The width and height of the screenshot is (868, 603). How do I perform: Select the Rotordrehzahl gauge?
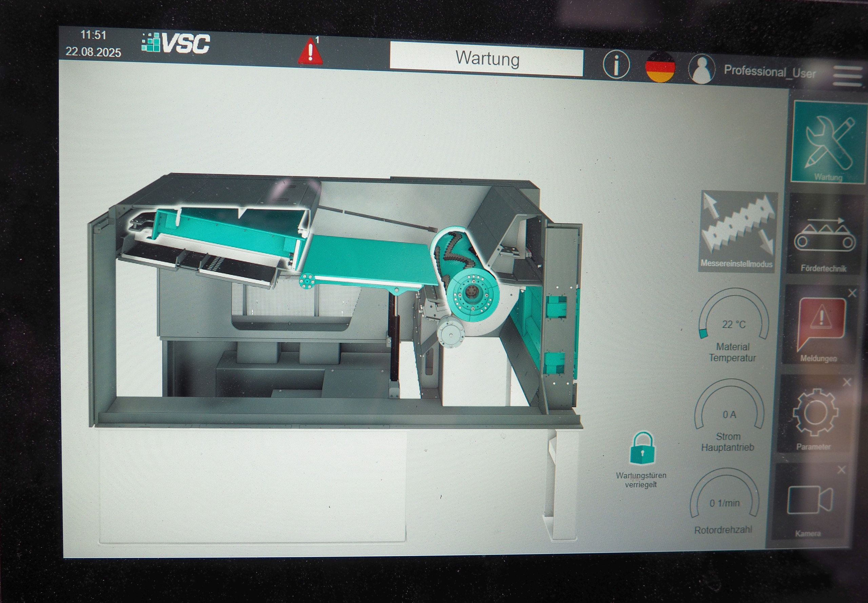click(x=725, y=503)
